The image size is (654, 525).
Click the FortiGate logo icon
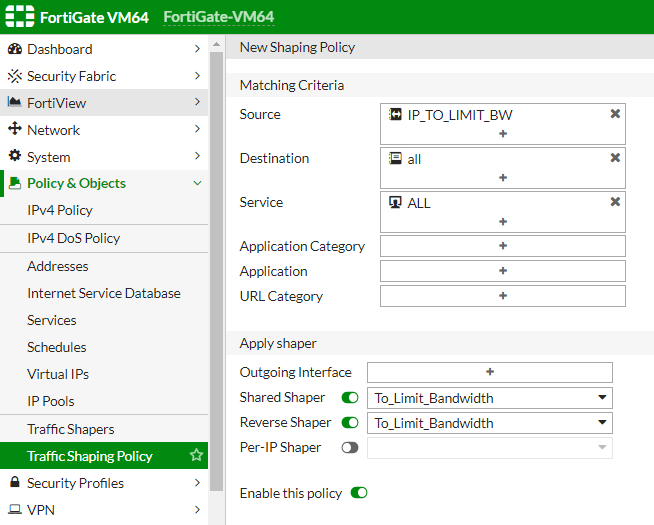[x=20, y=16]
